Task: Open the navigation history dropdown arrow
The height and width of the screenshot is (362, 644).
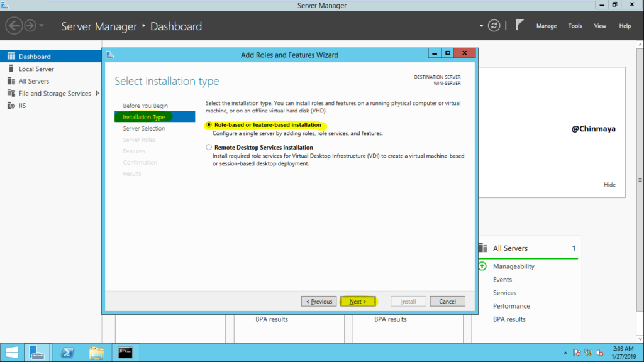Action: click(42, 25)
